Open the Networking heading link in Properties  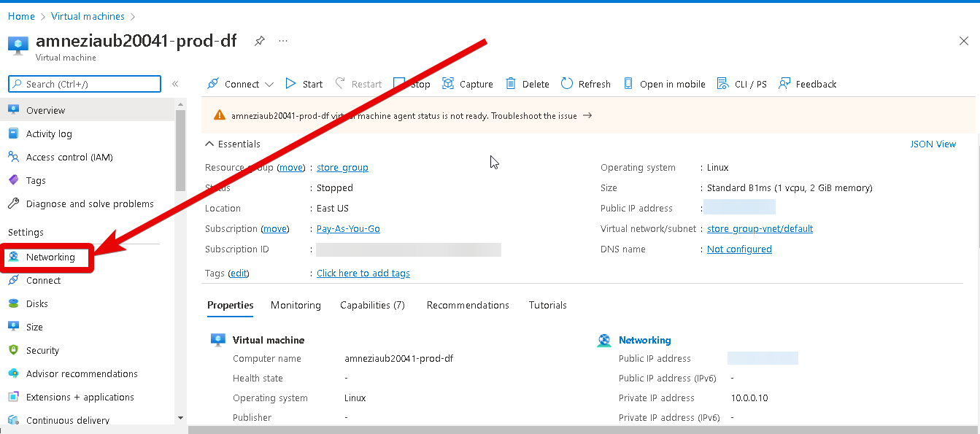click(x=644, y=340)
